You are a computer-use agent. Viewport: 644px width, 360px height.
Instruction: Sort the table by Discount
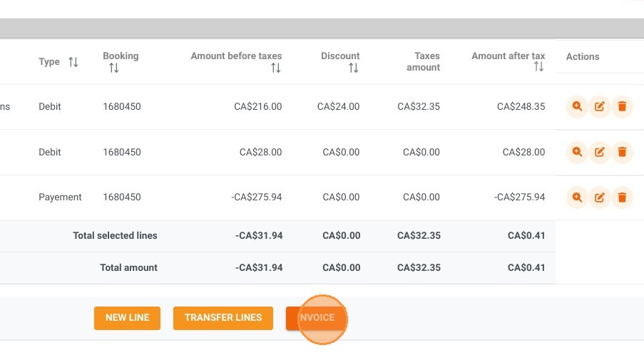[x=354, y=68]
